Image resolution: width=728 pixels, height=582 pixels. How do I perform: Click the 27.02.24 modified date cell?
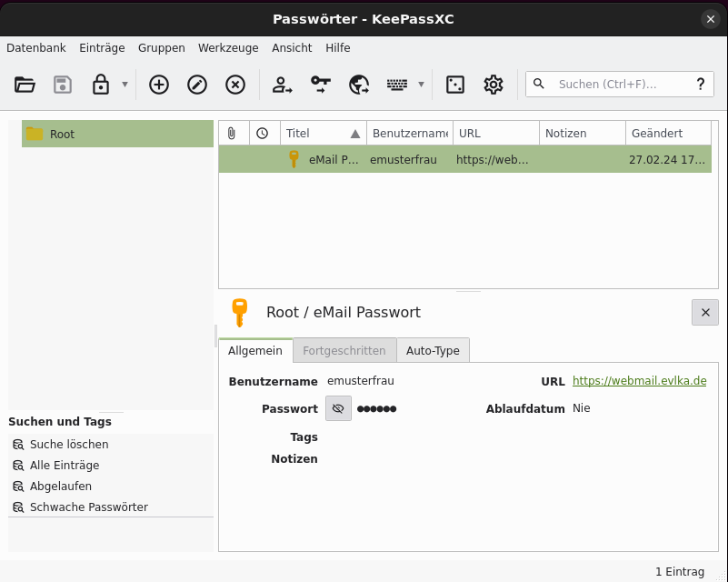(x=667, y=160)
